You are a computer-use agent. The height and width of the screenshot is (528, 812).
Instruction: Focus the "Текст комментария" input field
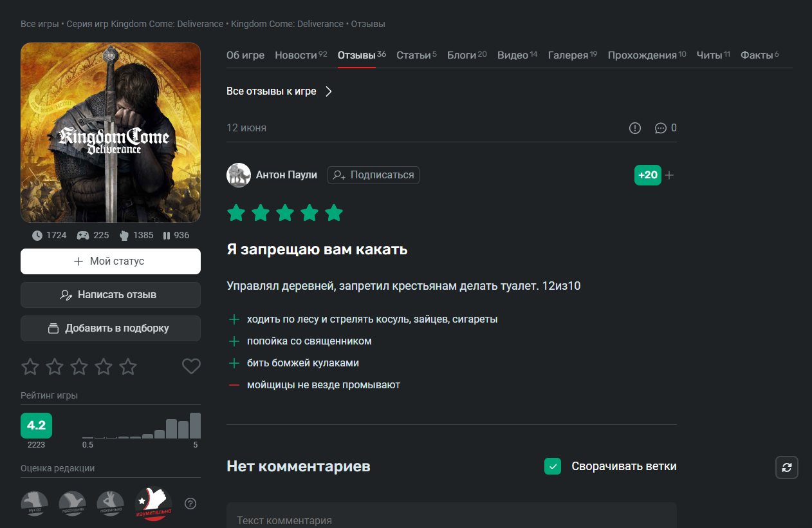[452, 515]
